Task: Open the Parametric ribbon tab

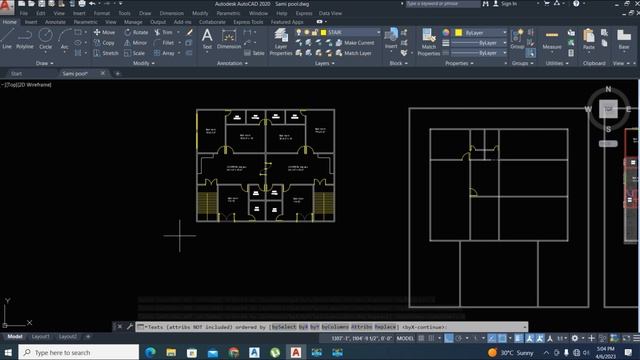Action: pos(85,22)
